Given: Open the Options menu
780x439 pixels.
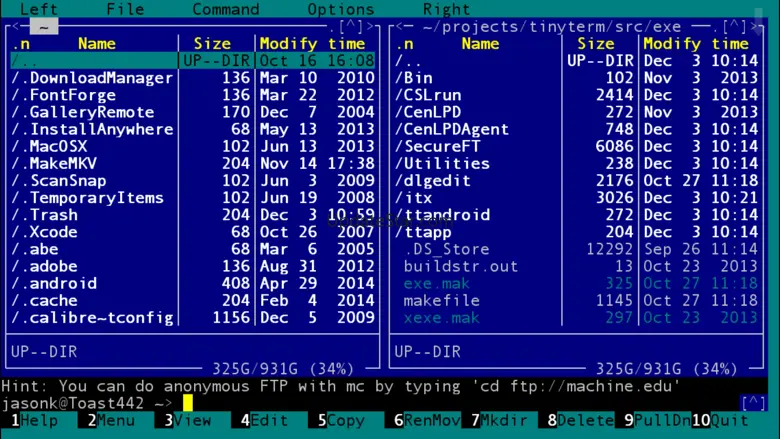Looking at the screenshot, I should click(340, 9).
